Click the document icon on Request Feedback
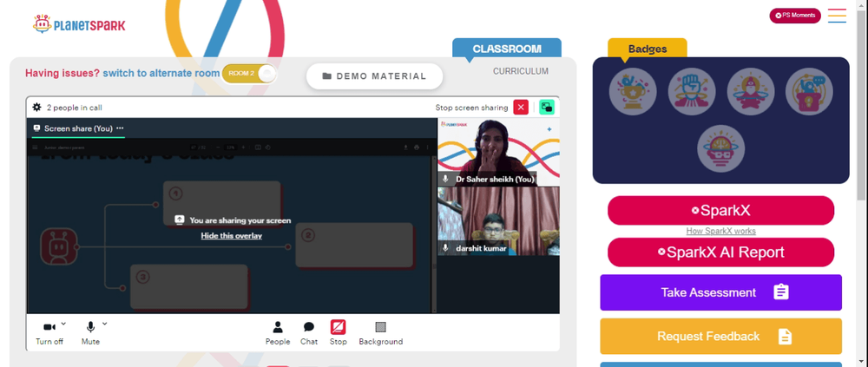Image resolution: width=868 pixels, height=367 pixels. click(x=785, y=336)
